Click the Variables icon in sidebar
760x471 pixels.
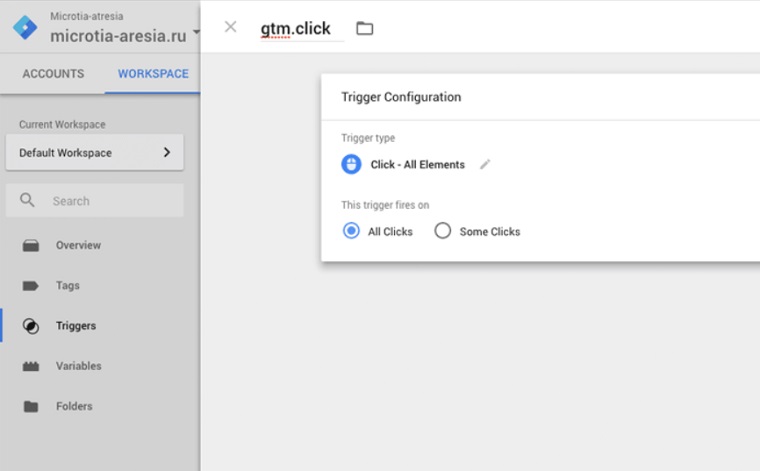[x=31, y=366]
